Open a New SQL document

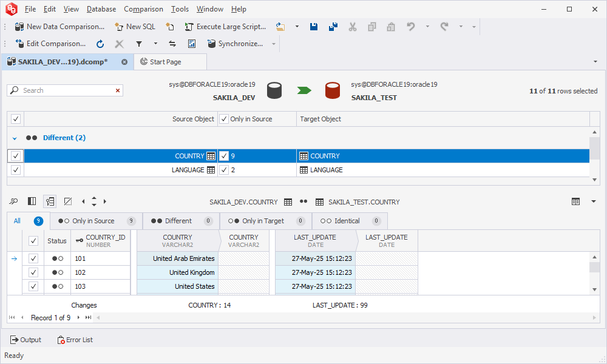click(135, 27)
